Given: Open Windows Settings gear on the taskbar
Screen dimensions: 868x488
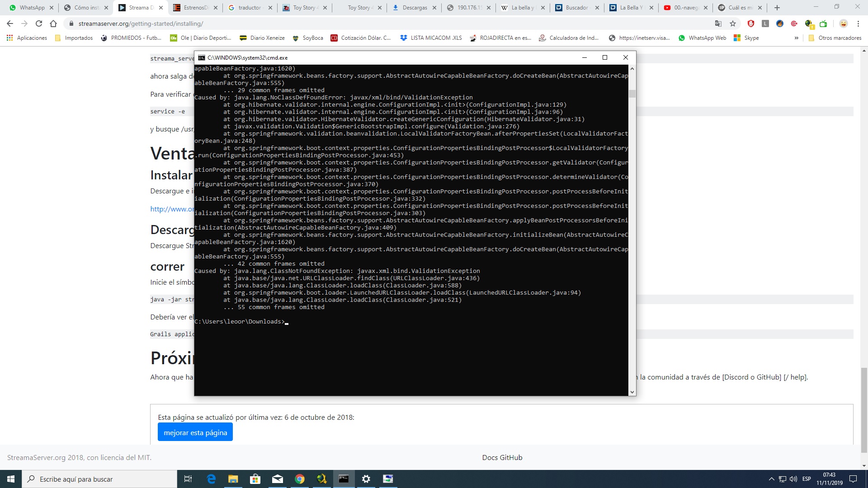Looking at the screenshot, I should 366,479.
